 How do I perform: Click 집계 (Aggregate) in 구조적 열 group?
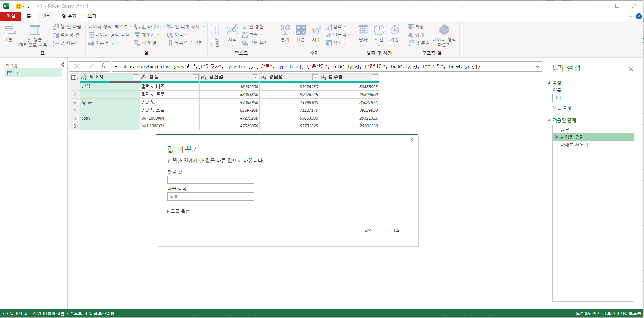[x=416, y=35]
